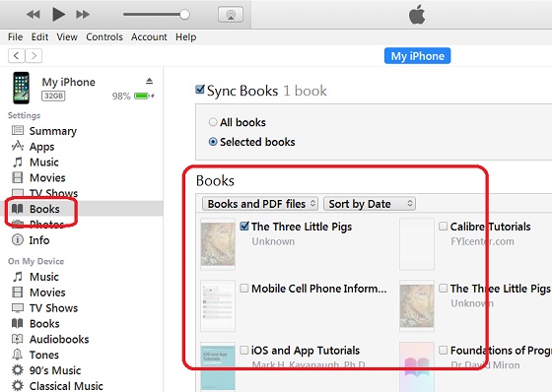This screenshot has width=552, height=392.
Task: Click the Info circle icon
Action: click(18, 239)
